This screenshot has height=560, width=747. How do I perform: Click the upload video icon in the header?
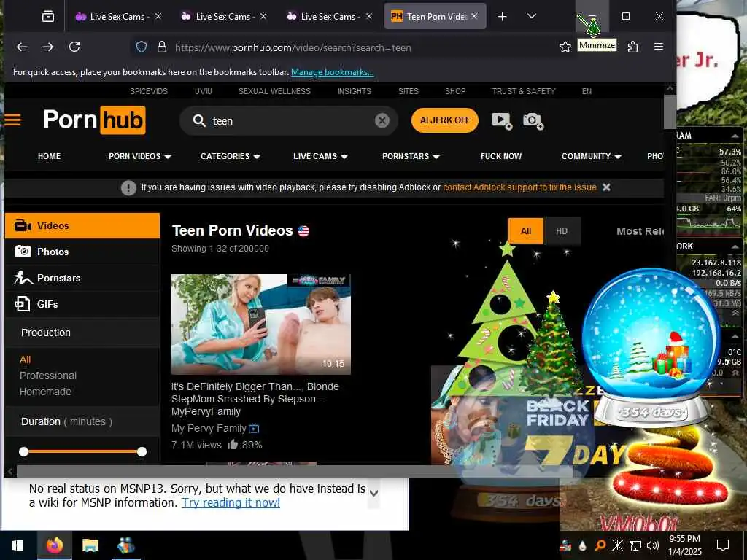(x=502, y=120)
